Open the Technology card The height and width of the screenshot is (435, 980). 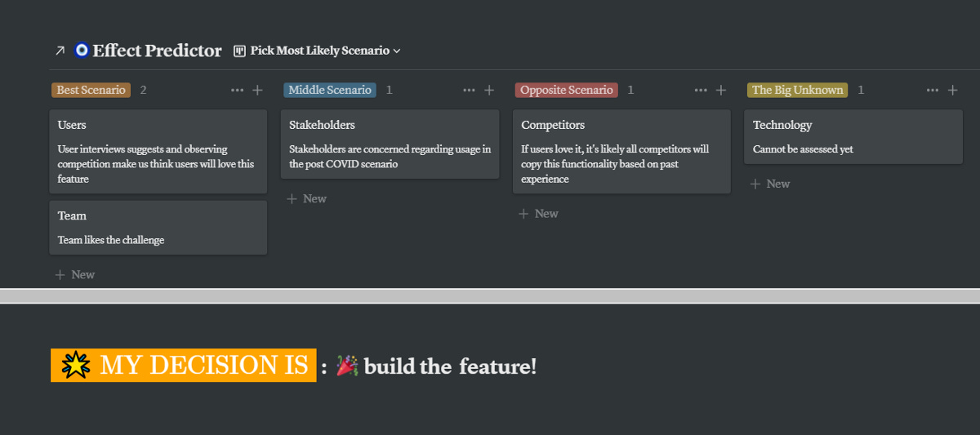[x=853, y=137]
